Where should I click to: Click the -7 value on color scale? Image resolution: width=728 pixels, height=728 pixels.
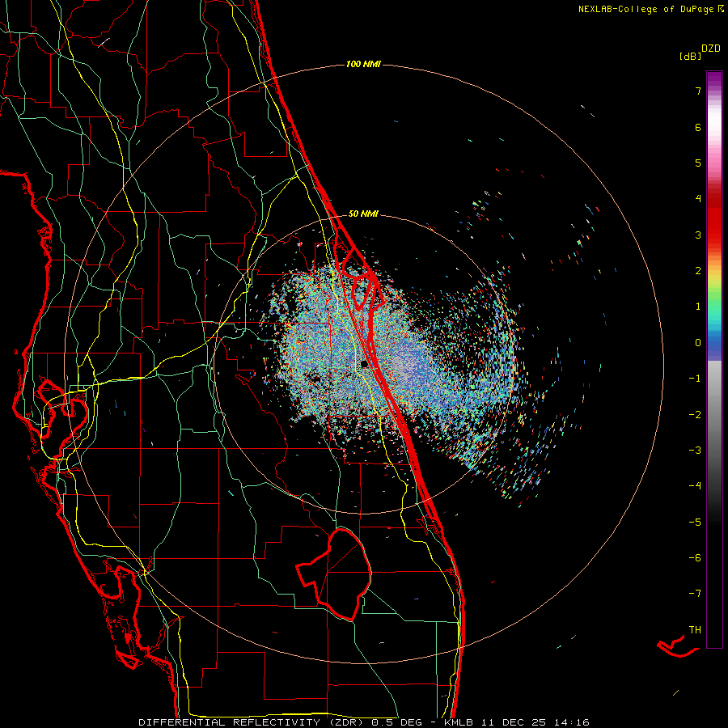tap(695, 594)
